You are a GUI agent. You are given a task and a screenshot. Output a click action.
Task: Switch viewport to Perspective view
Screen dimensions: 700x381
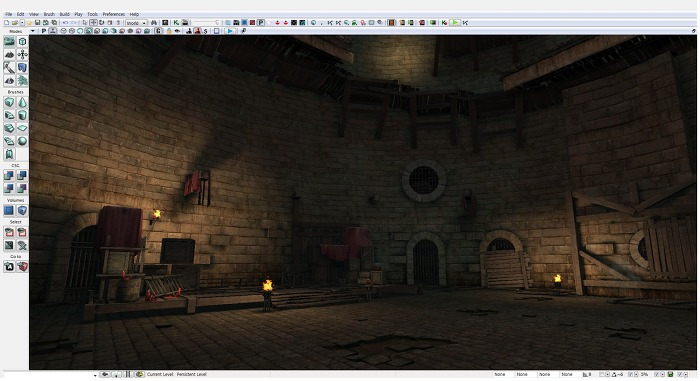click(x=44, y=31)
